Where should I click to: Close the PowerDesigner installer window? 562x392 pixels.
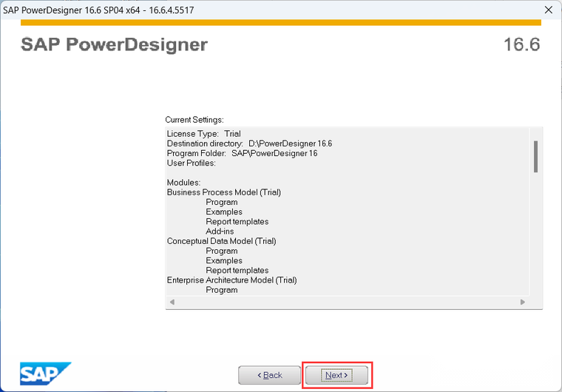[549, 10]
